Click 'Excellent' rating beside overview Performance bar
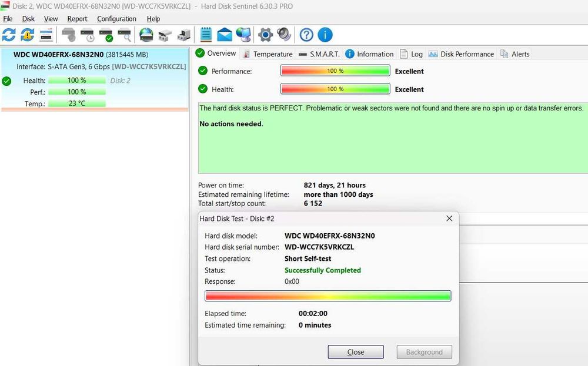 coord(409,71)
